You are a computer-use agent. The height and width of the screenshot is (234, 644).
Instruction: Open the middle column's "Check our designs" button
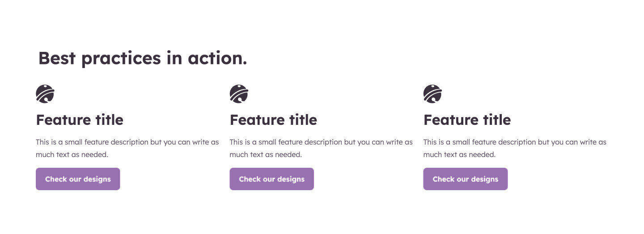click(x=272, y=179)
